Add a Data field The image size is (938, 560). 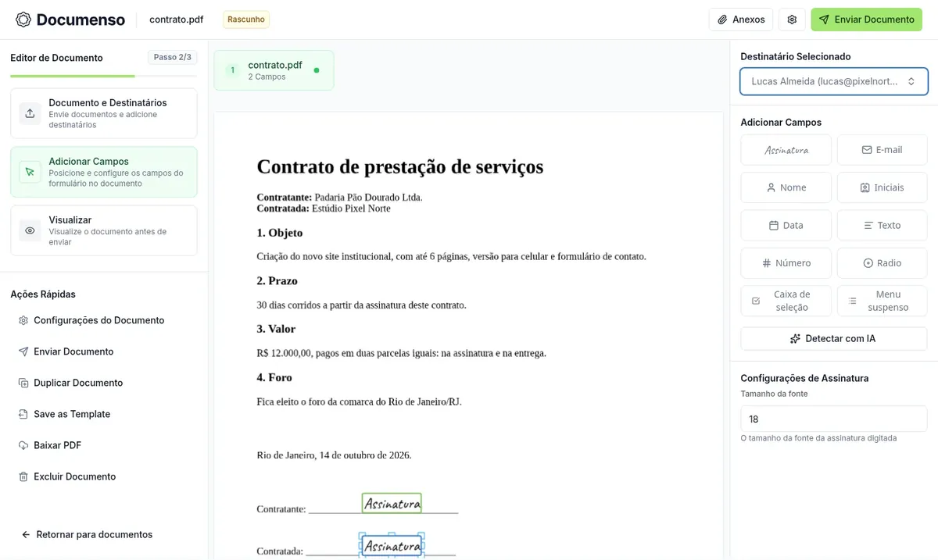(x=786, y=225)
